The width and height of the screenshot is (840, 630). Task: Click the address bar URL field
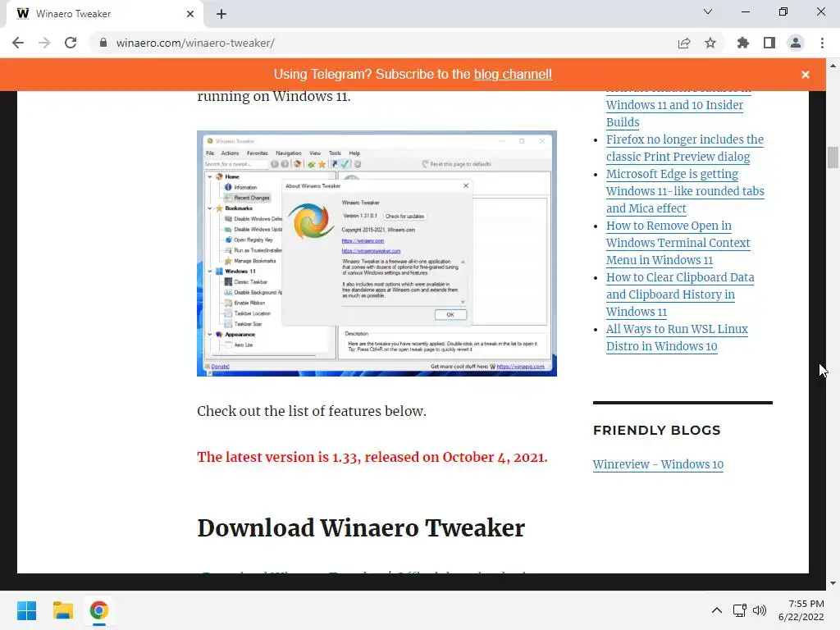(x=375, y=43)
